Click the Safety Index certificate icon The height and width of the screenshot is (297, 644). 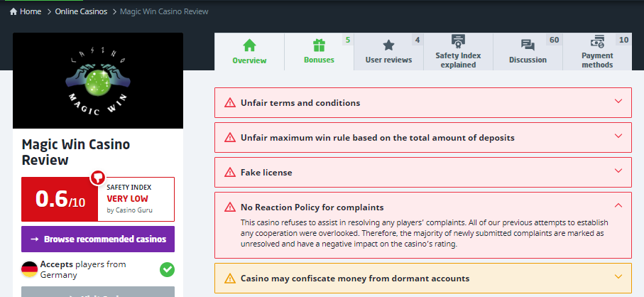[458, 40]
